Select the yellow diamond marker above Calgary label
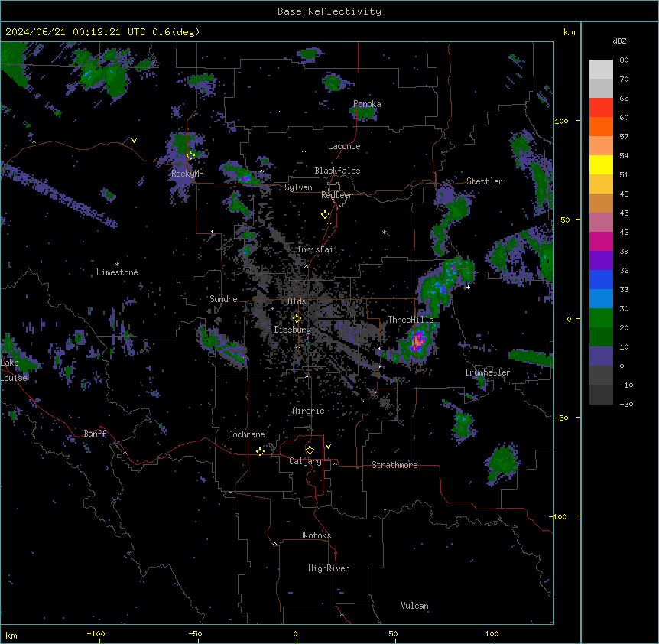The image size is (659, 644). [310, 450]
